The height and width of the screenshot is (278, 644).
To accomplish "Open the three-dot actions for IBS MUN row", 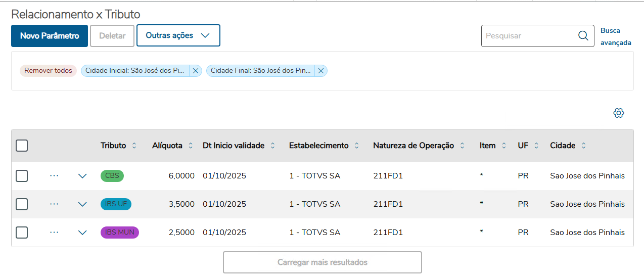I will (54, 233).
